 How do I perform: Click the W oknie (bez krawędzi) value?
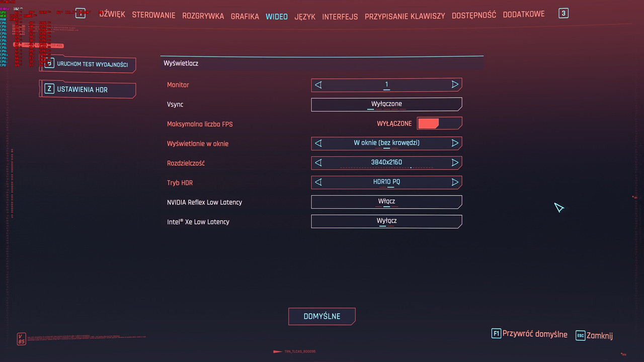386,143
